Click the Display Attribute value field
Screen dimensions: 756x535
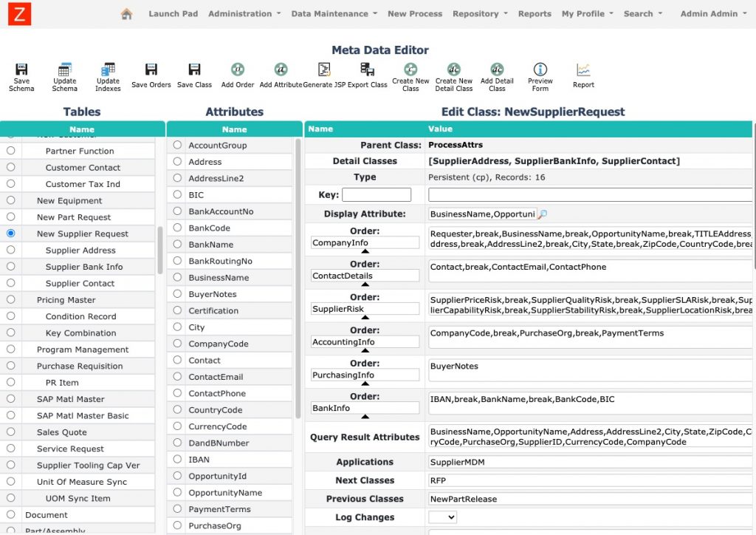[483, 214]
